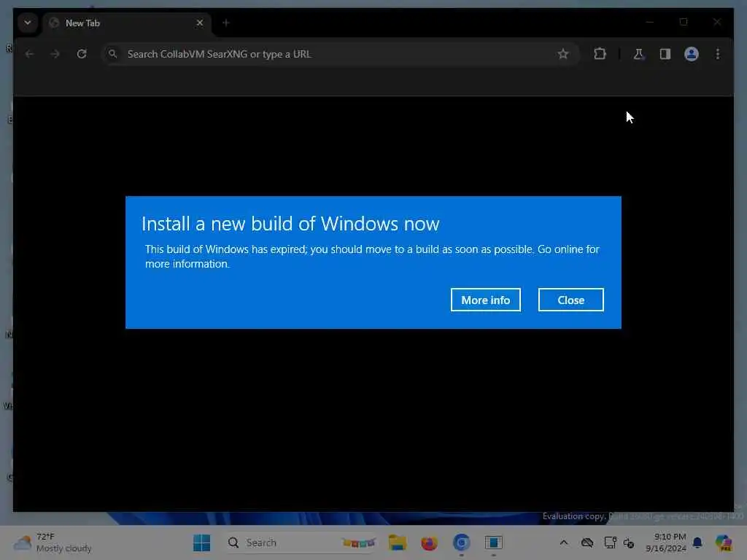This screenshot has width=747, height=560.
Task: Switch to the Chromium taskbar icon
Action: coord(461,542)
